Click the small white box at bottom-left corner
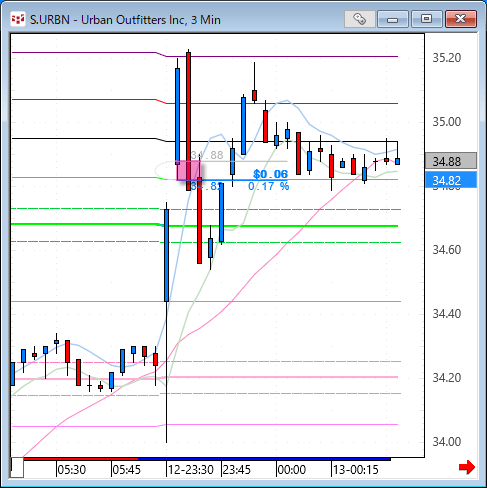This screenshot has height=488, width=487. click(x=17, y=468)
